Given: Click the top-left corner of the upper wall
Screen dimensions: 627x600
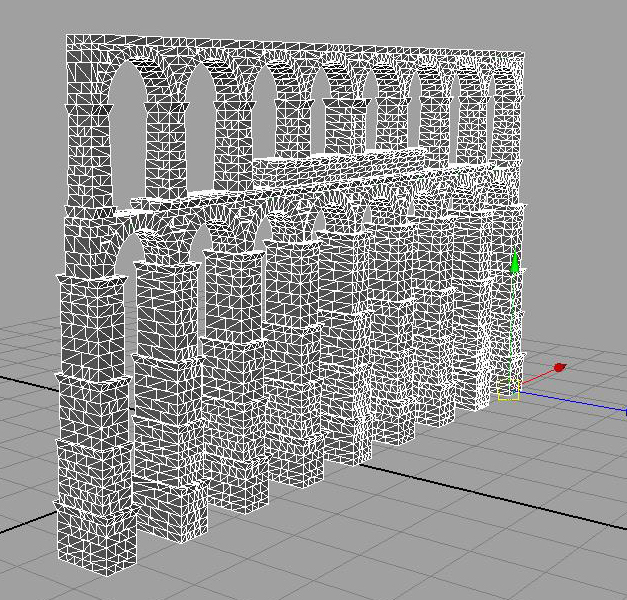Looking at the screenshot, I should [69, 38].
